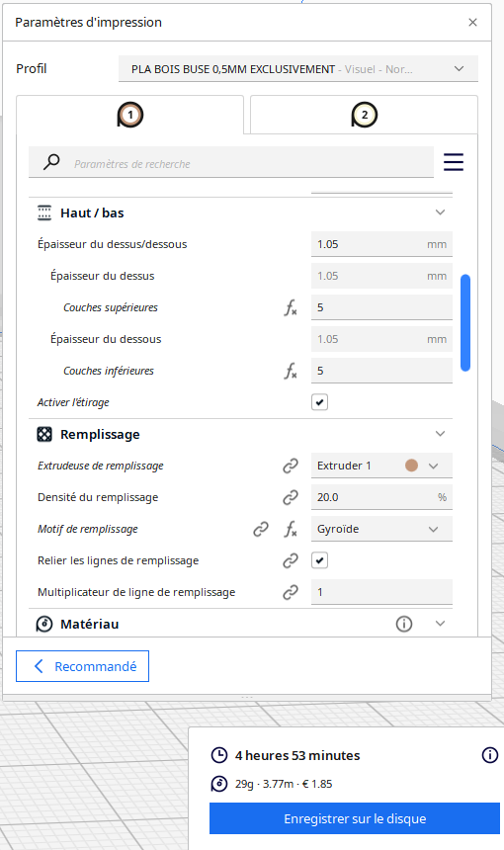Image resolution: width=504 pixels, height=850 pixels.
Task: Open the settings visibility hamburger menu
Action: click(x=453, y=162)
